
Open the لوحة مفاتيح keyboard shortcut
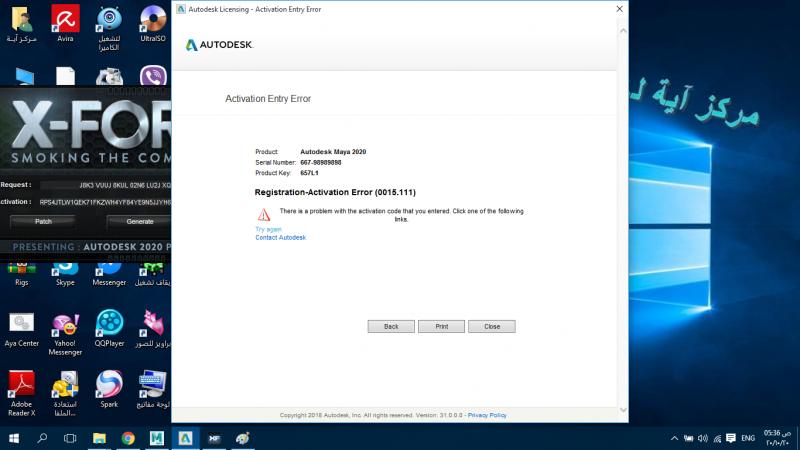[153, 389]
